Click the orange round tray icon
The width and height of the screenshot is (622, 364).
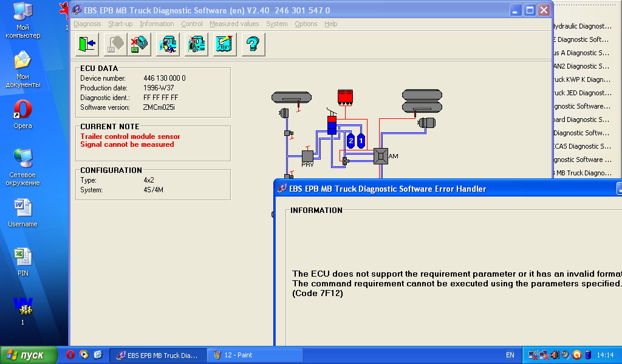tap(577, 355)
